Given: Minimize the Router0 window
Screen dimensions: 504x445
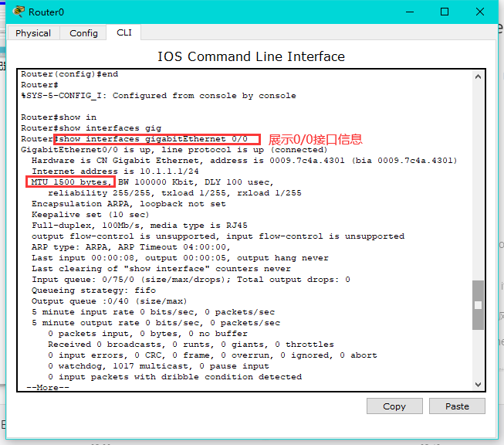Looking at the screenshot, I should (410, 12).
